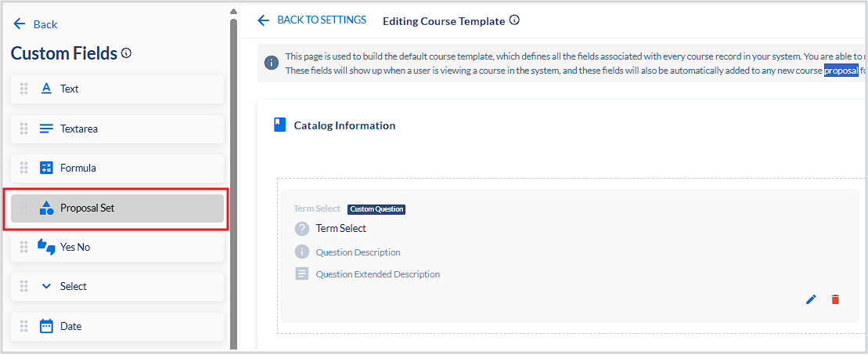Click info icon beside Editing Course Template
The height and width of the screenshot is (355, 868).
(x=514, y=20)
